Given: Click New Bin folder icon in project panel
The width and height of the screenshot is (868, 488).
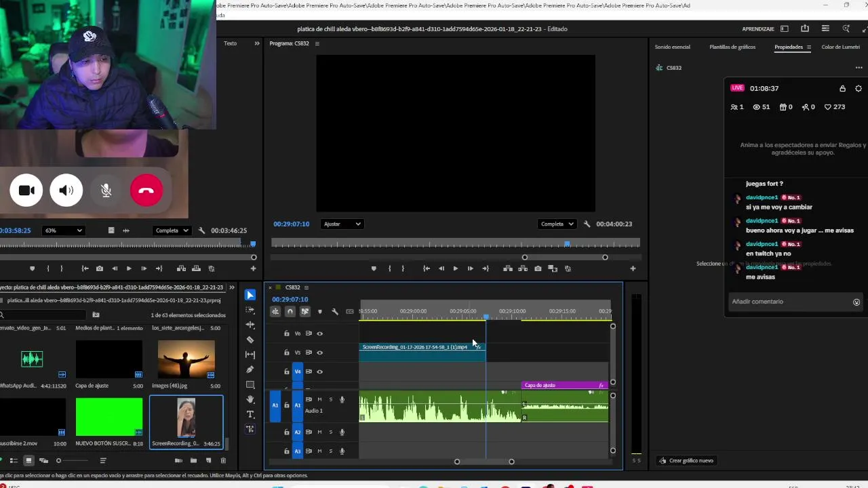Looking at the screenshot, I should (193, 461).
